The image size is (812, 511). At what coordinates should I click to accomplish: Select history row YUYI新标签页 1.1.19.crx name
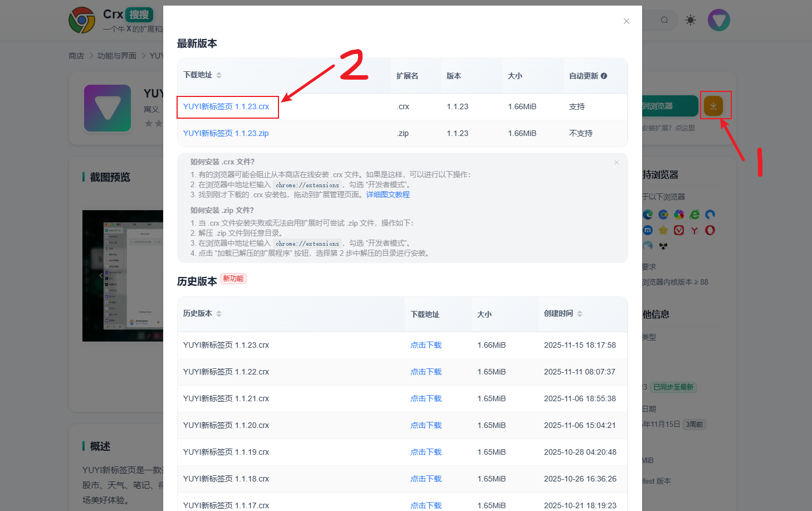(226, 452)
